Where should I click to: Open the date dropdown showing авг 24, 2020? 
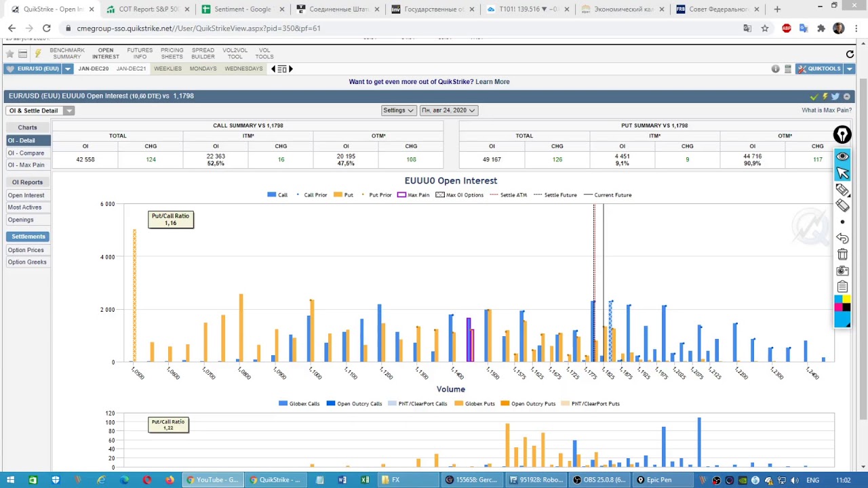click(448, 110)
